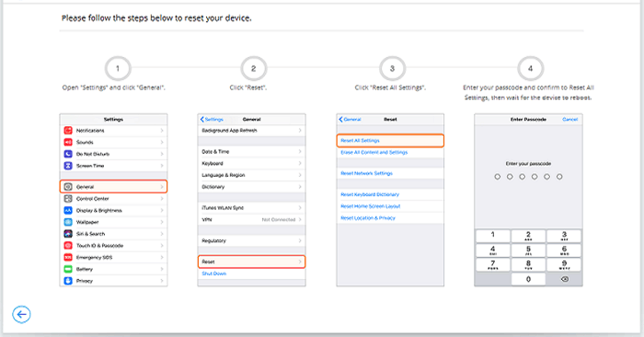This screenshot has width=644, height=337.
Task: Tap the Sounds icon in Settings list
Action: click(x=68, y=142)
